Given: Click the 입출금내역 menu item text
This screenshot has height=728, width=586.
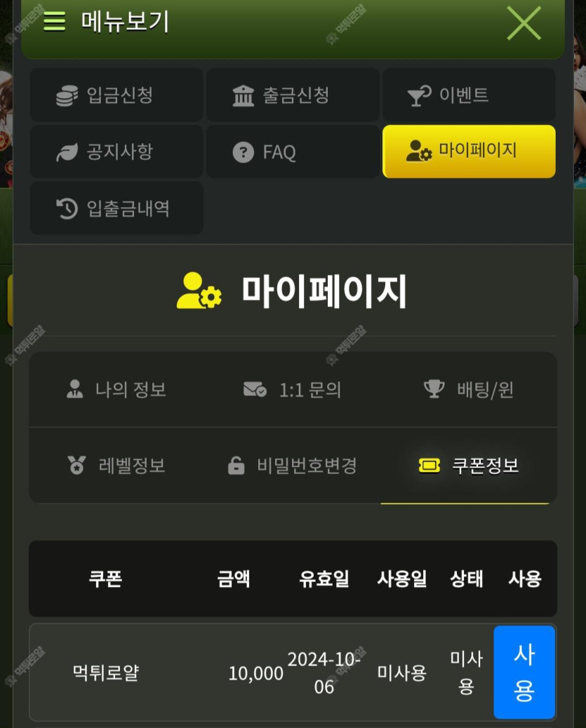Looking at the screenshot, I should click(128, 208).
